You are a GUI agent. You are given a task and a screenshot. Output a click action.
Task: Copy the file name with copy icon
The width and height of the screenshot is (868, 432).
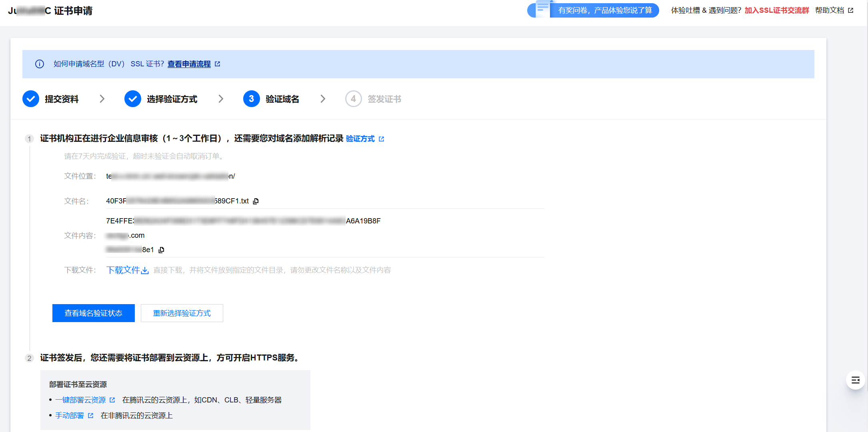256,201
